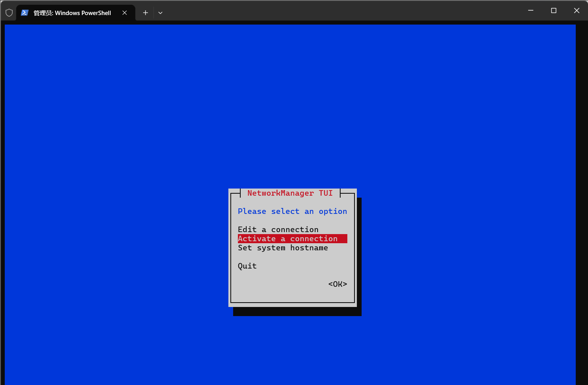Choose Set system hostname option
588x385 pixels.
pyautogui.click(x=283, y=248)
